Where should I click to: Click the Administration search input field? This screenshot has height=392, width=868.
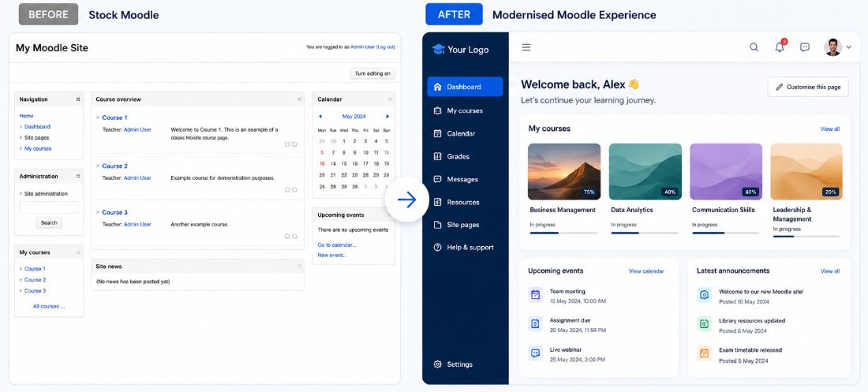point(49,207)
